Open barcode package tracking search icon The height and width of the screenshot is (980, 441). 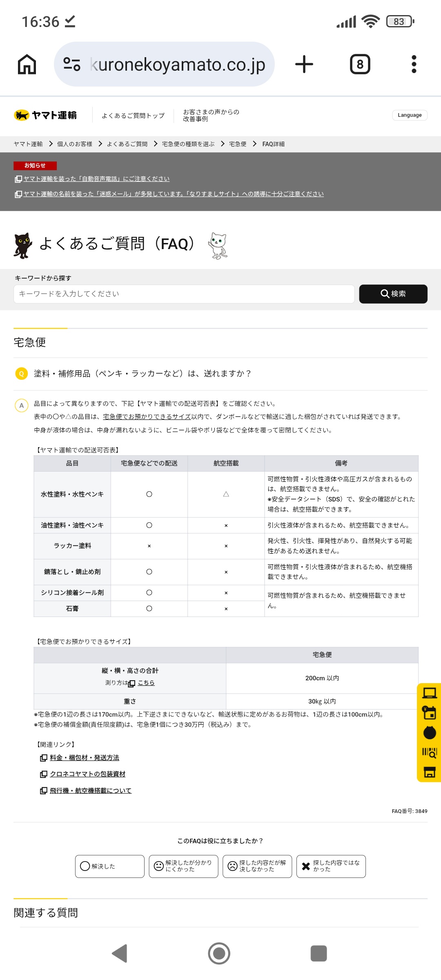click(x=429, y=752)
